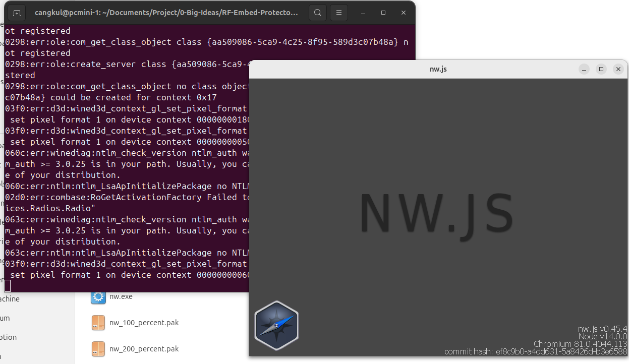Close the nw.js window
Screen dimensions: 629x364
[618, 69]
